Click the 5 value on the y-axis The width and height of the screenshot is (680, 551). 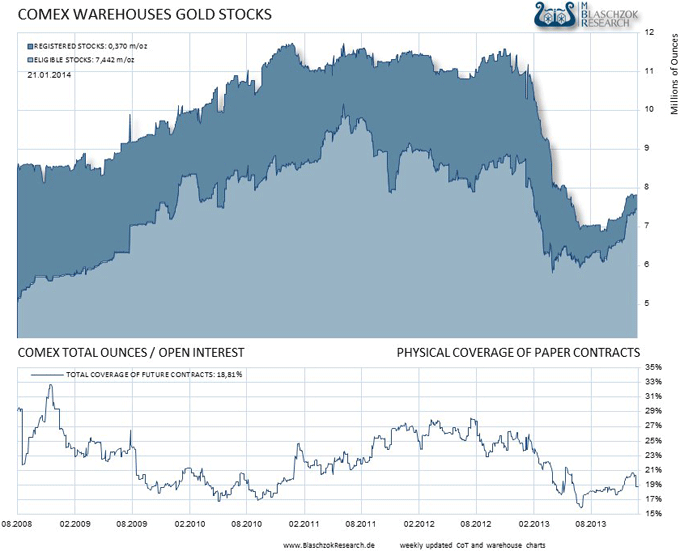click(647, 303)
